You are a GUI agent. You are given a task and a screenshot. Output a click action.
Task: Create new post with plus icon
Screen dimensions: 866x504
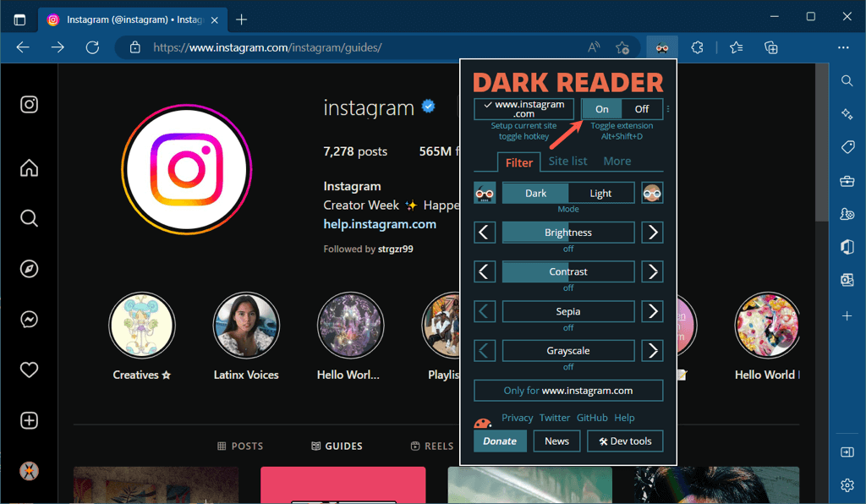point(30,420)
